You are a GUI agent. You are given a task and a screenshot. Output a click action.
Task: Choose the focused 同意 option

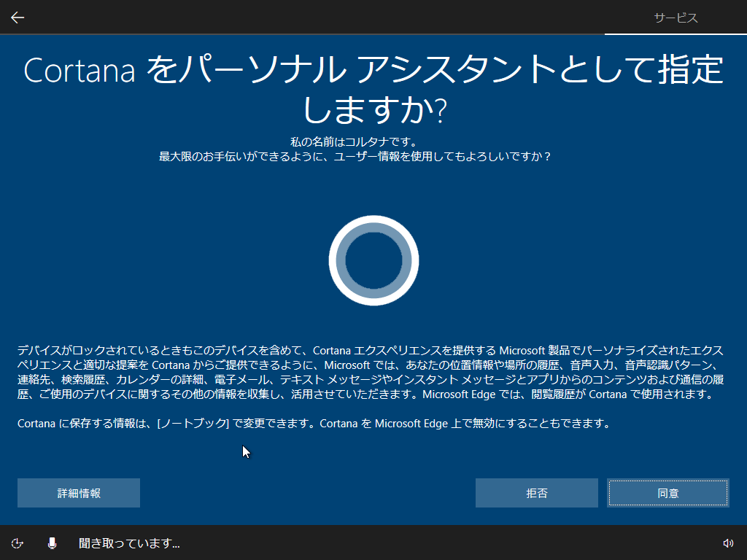point(667,493)
